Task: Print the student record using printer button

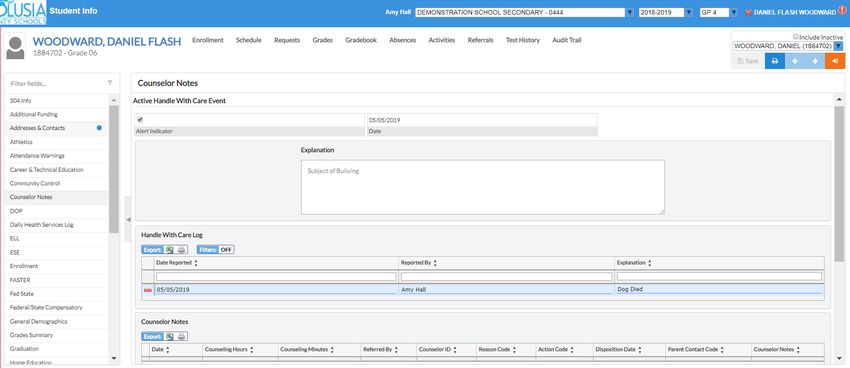Action: 775,61
